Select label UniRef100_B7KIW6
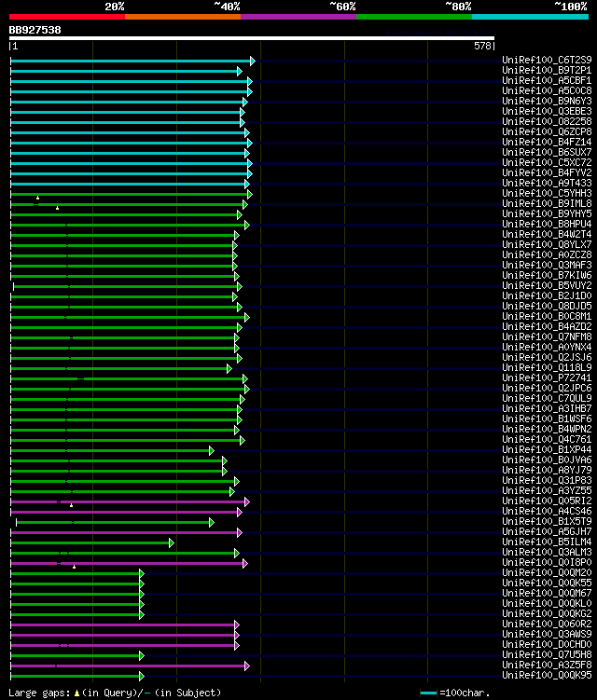 [547, 276]
